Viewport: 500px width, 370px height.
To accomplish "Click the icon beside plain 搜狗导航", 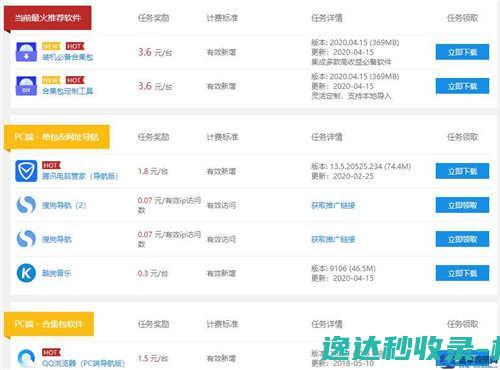I will point(26,239).
